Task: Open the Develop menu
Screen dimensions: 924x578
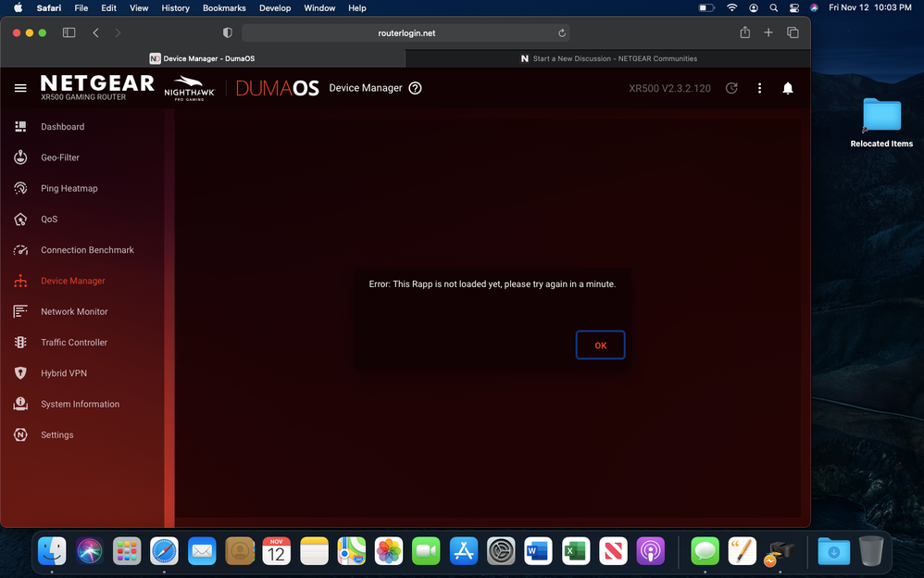Action: 275,7
